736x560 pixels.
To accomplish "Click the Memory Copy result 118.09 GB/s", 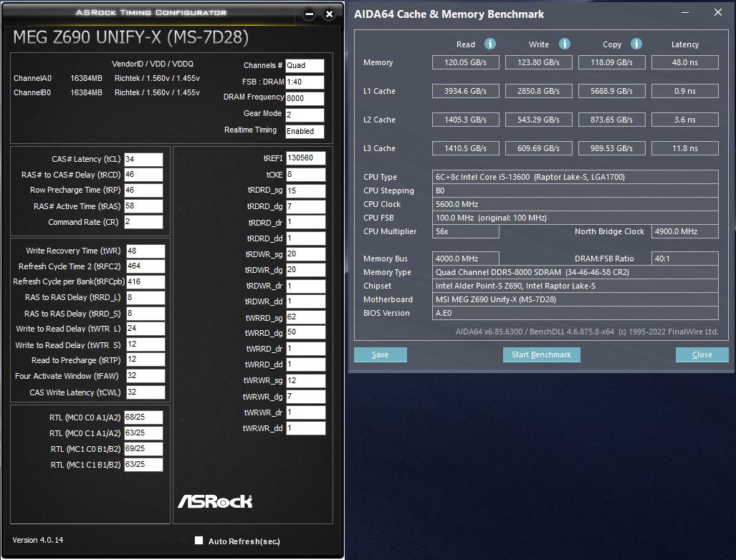I will point(611,62).
